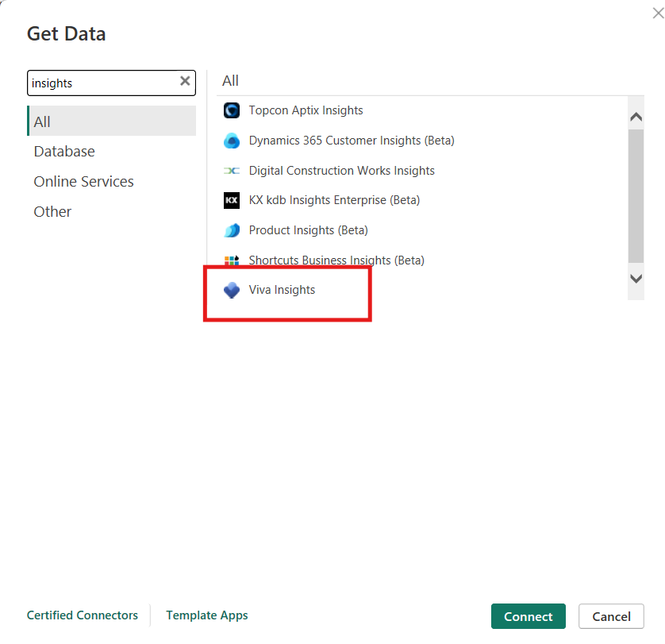This screenshot has width=665, height=644.
Task: Open the Certified Connectors link
Action: [83, 615]
